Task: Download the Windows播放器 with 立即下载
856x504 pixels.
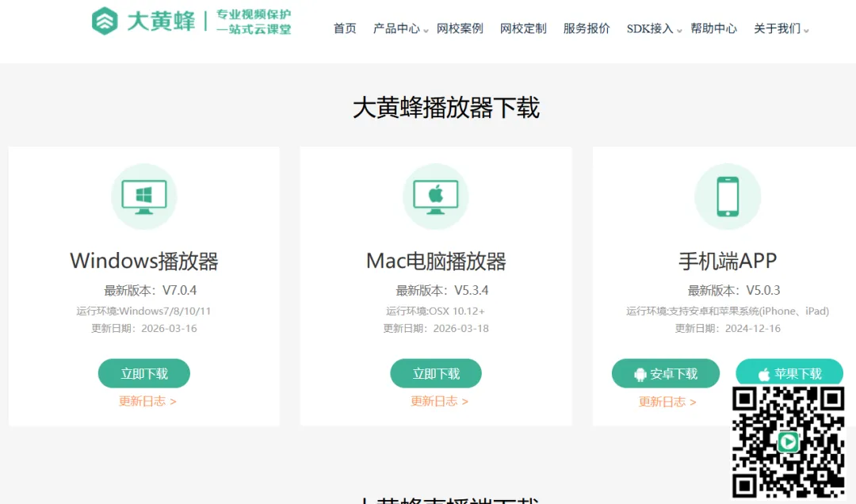Action: (x=144, y=373)
